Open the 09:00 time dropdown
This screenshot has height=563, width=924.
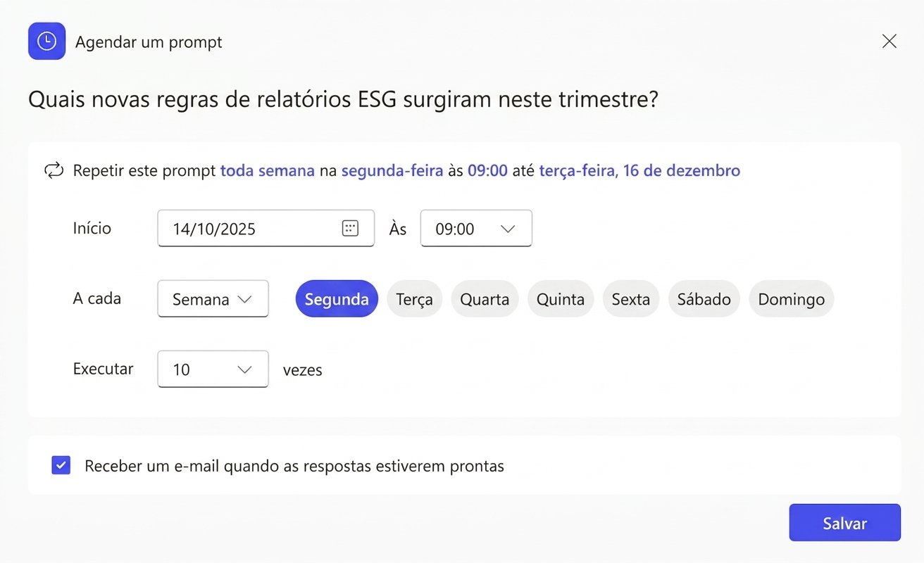click(476, 228)
